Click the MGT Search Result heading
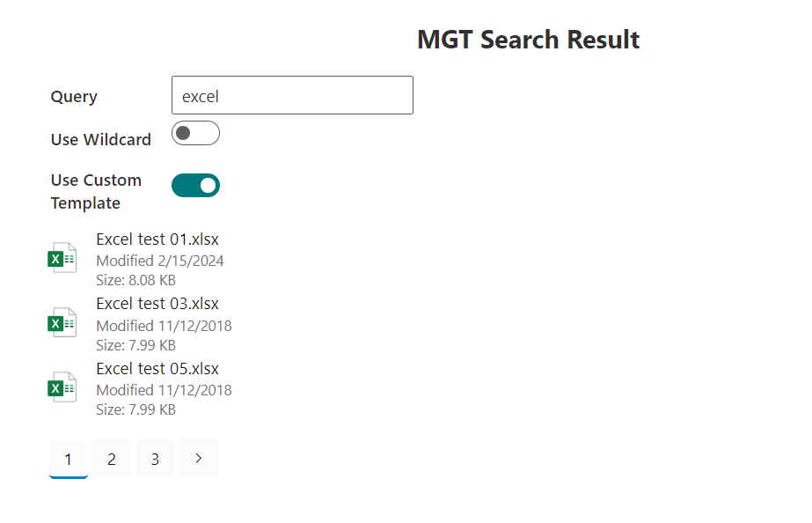The width and height of the screenshot is (812, 523). pos(528,40)
